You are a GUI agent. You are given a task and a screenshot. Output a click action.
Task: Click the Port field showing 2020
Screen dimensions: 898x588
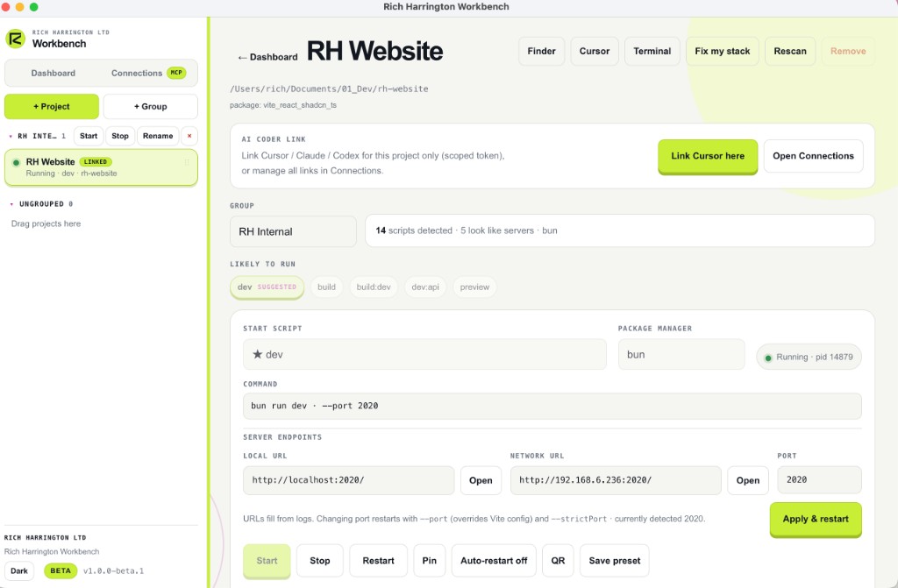pos(820,480)
